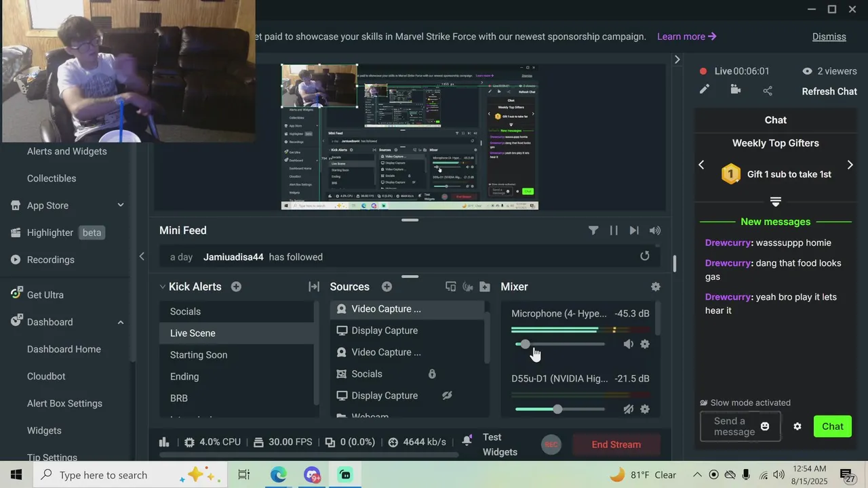The image size is (868, 488).
Task: Switch to the Starting Soon scene
Action: [237, 354]
